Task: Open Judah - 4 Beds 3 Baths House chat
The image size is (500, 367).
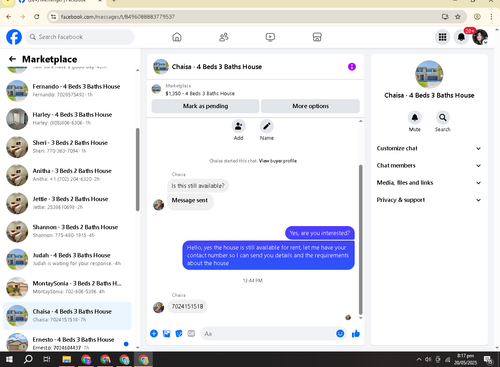Action: [x=67, y=259]
